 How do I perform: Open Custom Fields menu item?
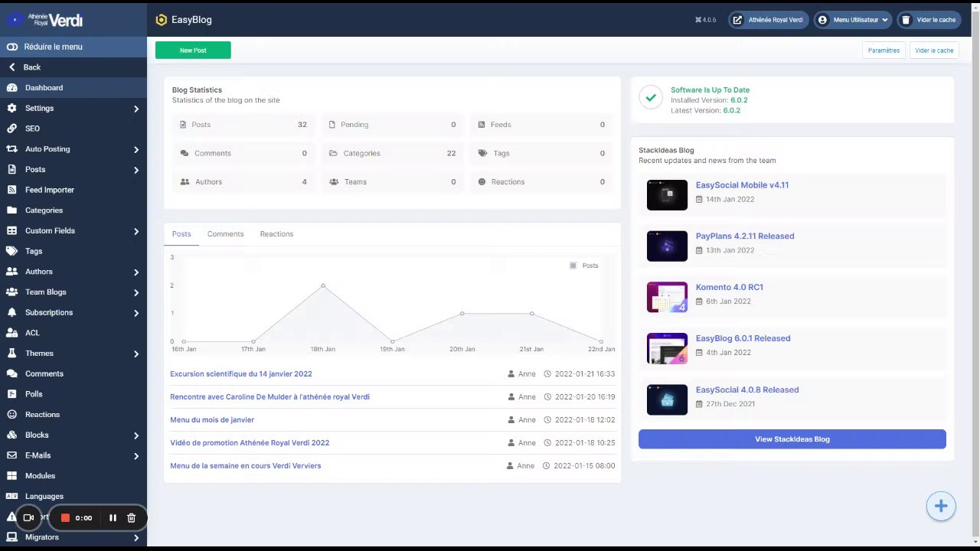pyautogui.click(x=73, y=231)
